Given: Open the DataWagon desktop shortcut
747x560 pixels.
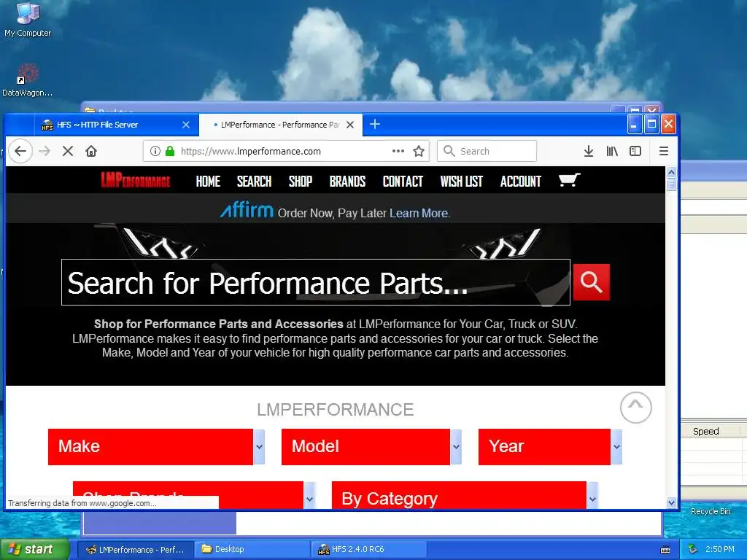Looking at the screenshot, I should (28, 80).
